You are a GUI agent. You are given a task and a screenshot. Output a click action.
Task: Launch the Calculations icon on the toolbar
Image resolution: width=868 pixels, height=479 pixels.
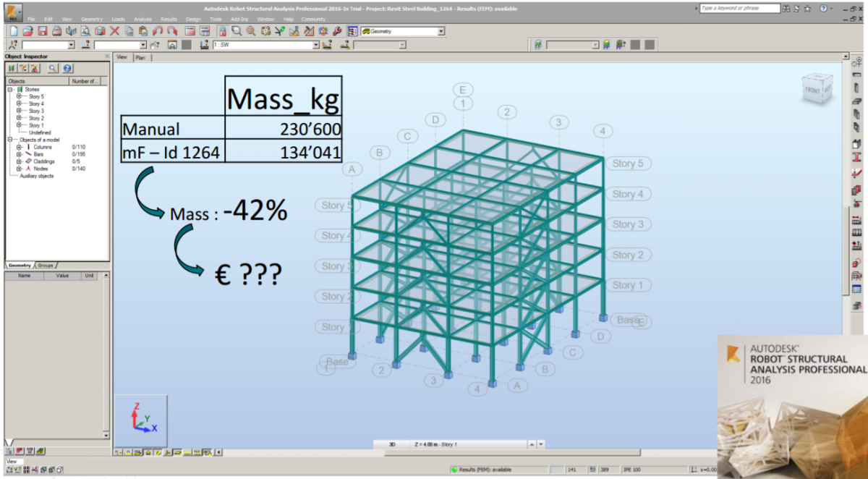(191, 31)
